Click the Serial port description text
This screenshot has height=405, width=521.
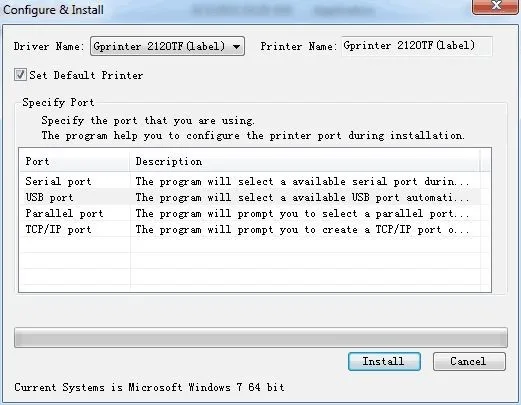302,181
